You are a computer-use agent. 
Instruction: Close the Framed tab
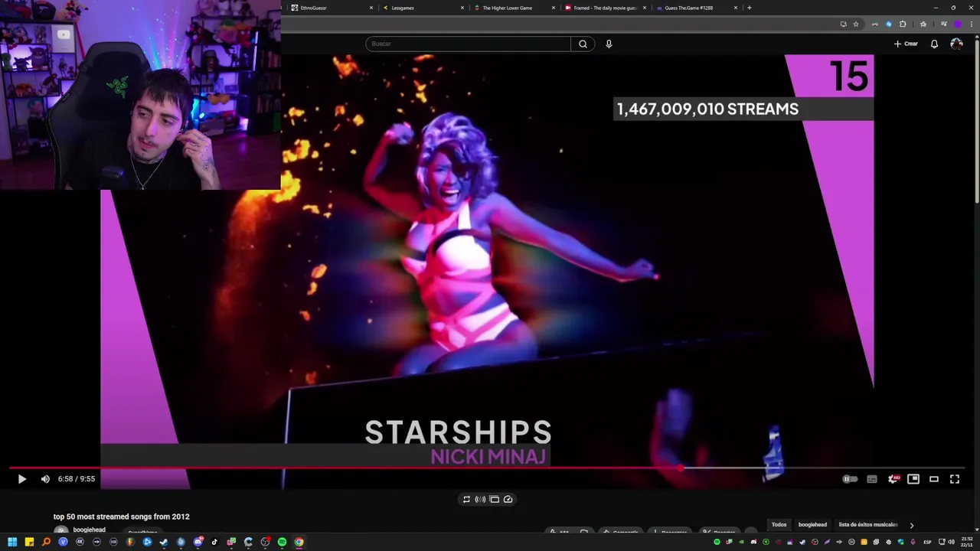(645, 8)
